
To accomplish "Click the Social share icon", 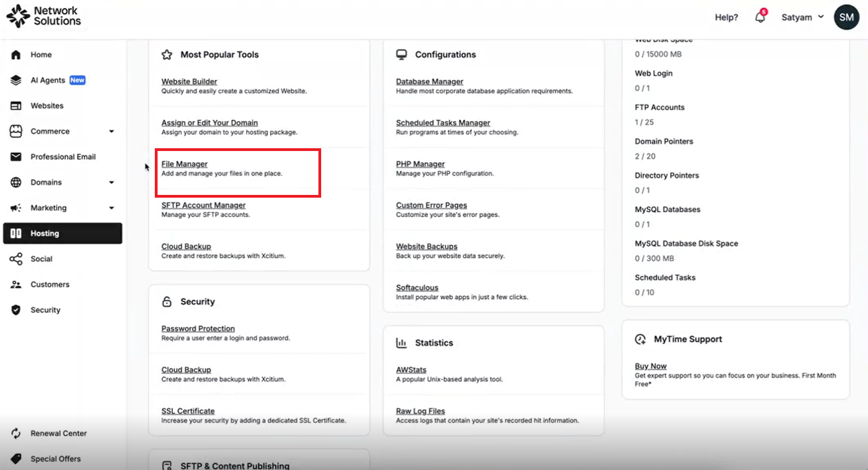I will (16, 259).
